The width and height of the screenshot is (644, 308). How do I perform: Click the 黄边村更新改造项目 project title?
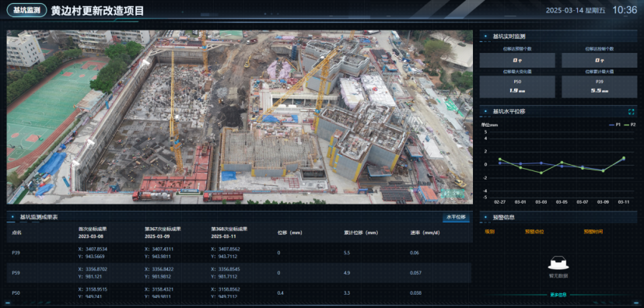pyautogui.click(x=97, y=11)
